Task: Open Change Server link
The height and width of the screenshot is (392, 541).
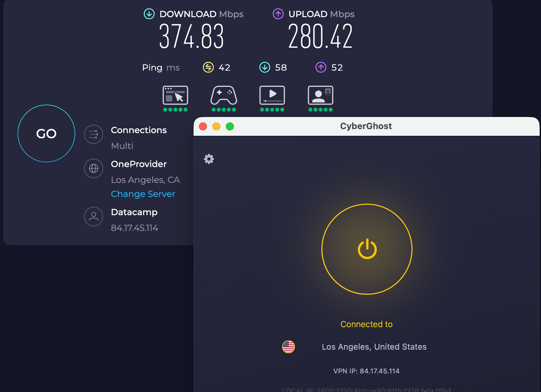Action: [x=143, y=194]
